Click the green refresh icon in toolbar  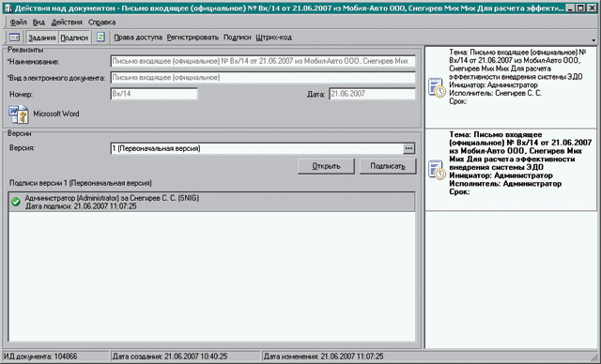[x=100, y=38]
